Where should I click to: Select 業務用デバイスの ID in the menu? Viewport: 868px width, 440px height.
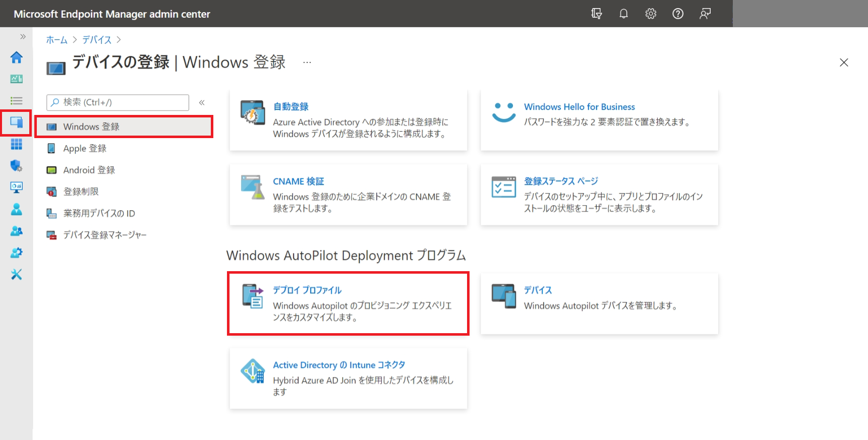(99, 213)
